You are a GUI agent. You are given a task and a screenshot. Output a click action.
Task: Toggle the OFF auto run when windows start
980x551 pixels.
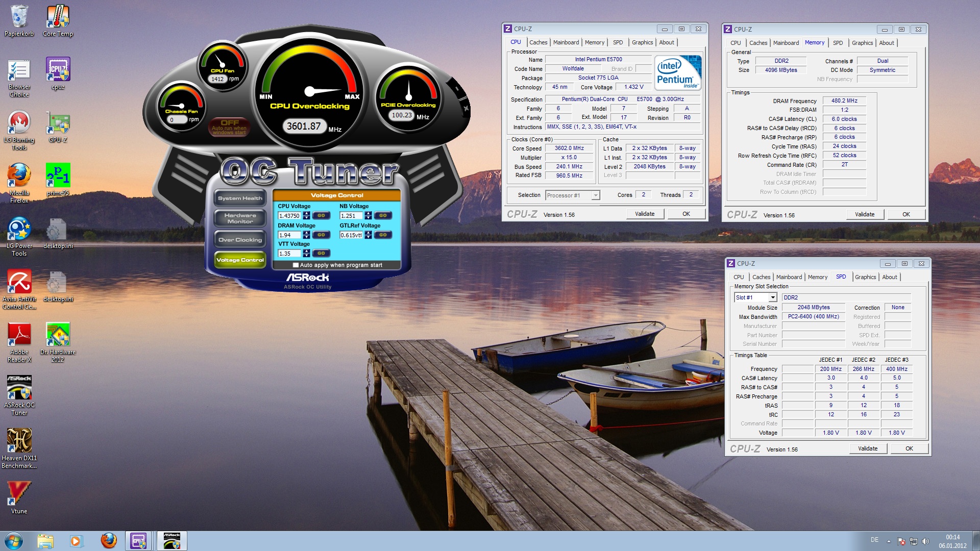click(x=229, y=127)
